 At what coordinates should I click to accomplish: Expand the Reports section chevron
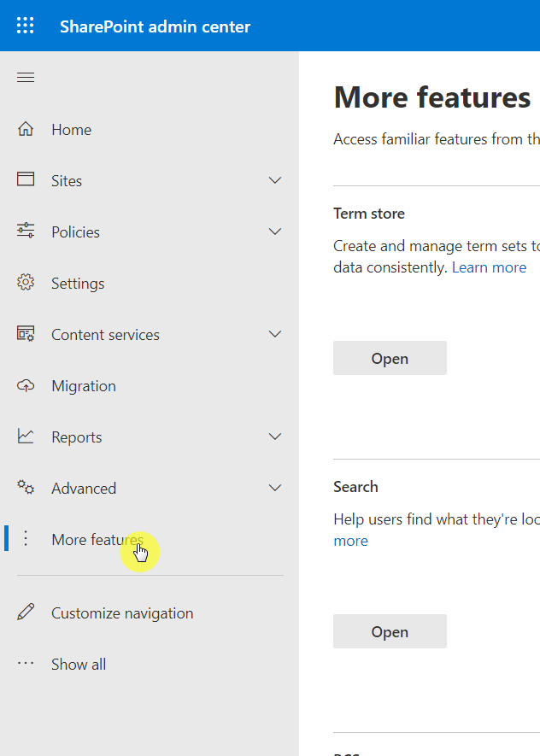click(x=275, y=437)
